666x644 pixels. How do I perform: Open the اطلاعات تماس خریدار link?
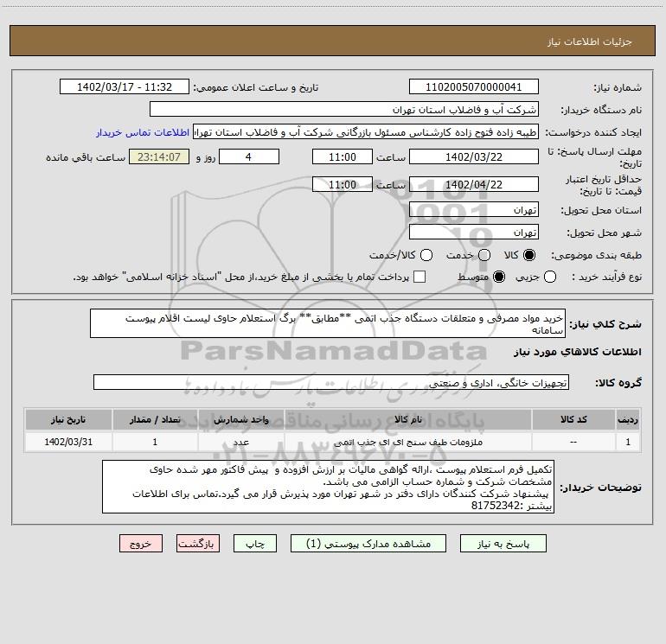pyautogui.click(x=143, y=132)
